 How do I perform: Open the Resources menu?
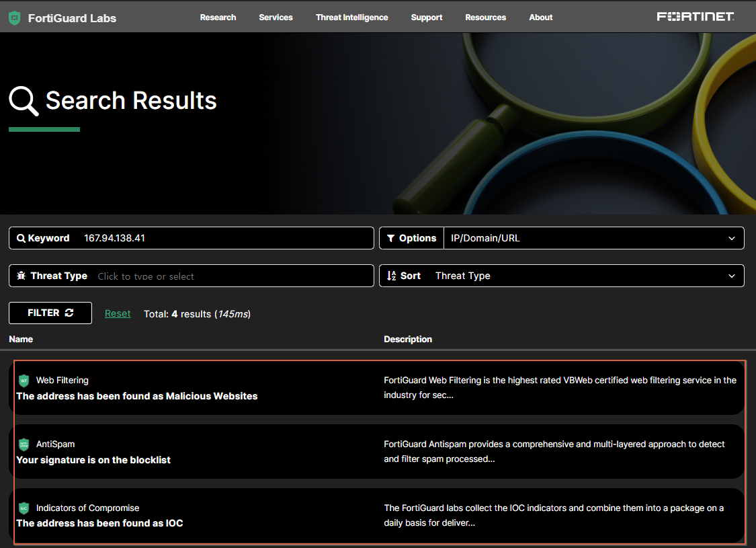[485, 17]
